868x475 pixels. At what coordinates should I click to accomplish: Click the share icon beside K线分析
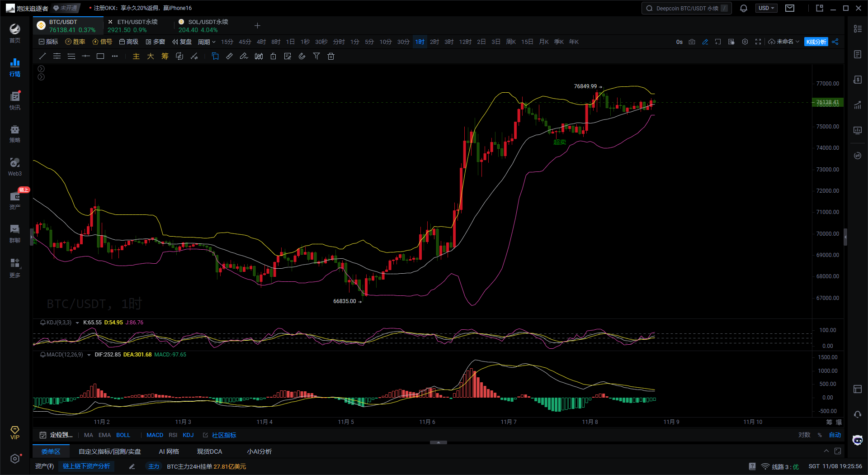coord(835,42)
